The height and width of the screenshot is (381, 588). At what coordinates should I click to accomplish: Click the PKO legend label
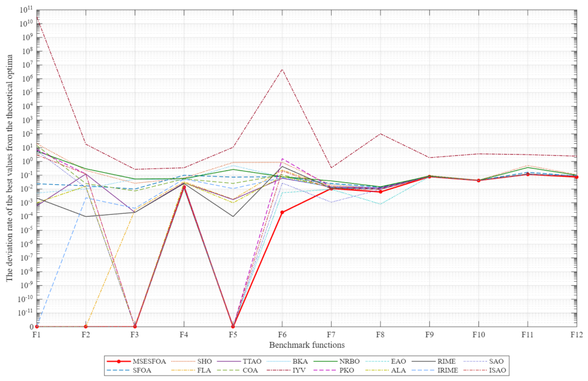(x=347, y=371)
